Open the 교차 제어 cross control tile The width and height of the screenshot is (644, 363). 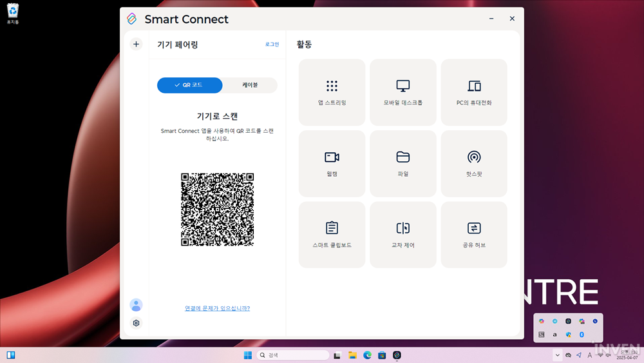point(403,234)
